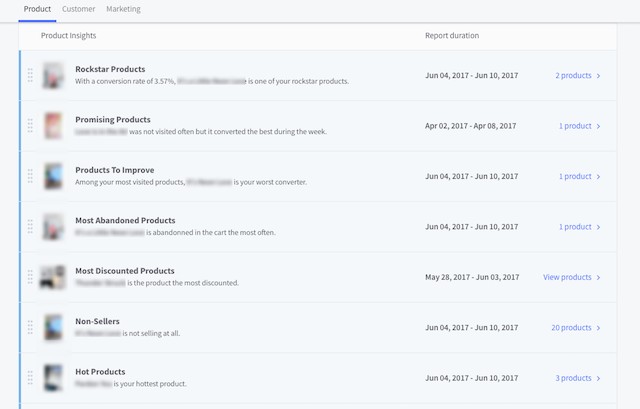
Task: Open View products link for Most Discounted
Action: (567, 277)
